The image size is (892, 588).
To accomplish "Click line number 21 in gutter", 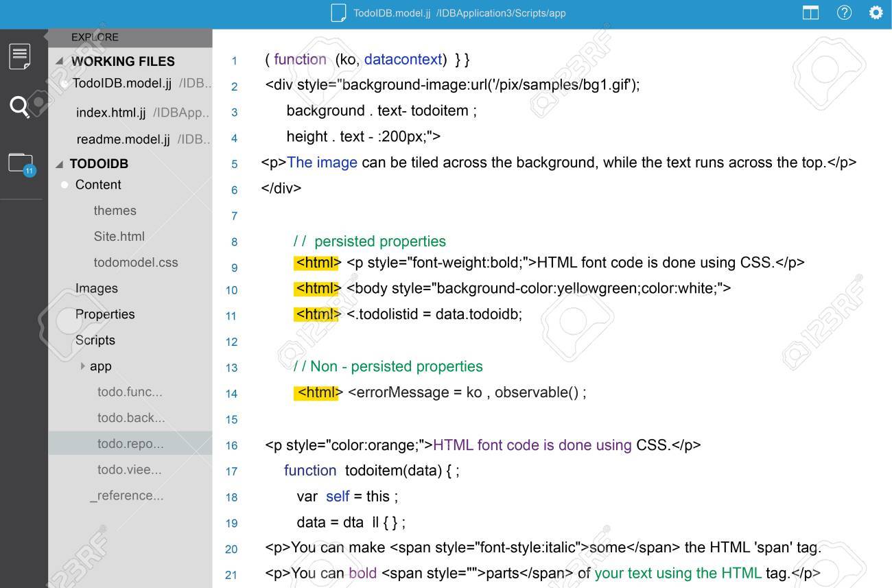I will coord(231,575).
